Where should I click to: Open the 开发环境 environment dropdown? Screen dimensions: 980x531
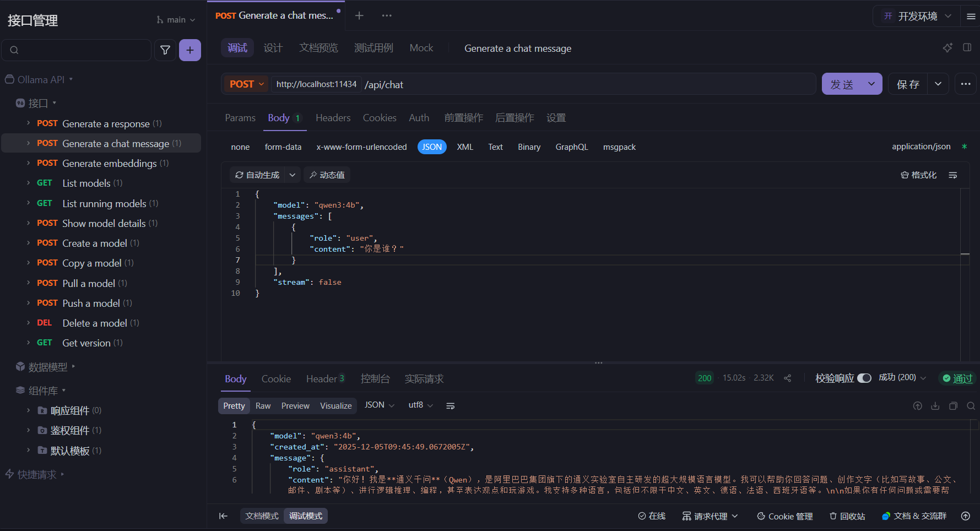click(x=917, y=17)
